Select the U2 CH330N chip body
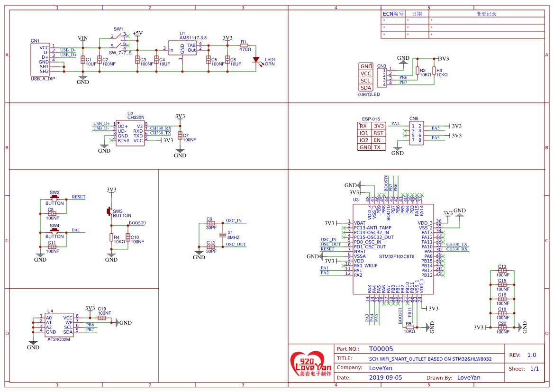554x392 pixels. coord(130,133)
